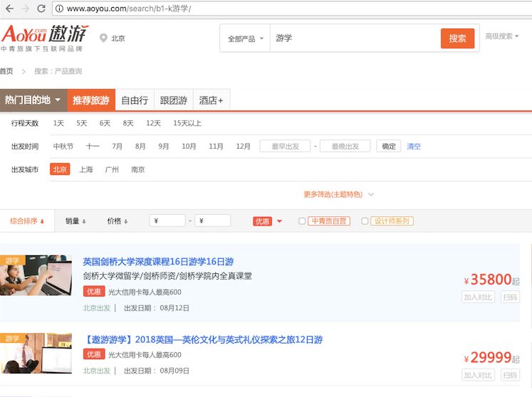Open 高级搜索 dropdown
Screen dimensions: 532x397
502,36
